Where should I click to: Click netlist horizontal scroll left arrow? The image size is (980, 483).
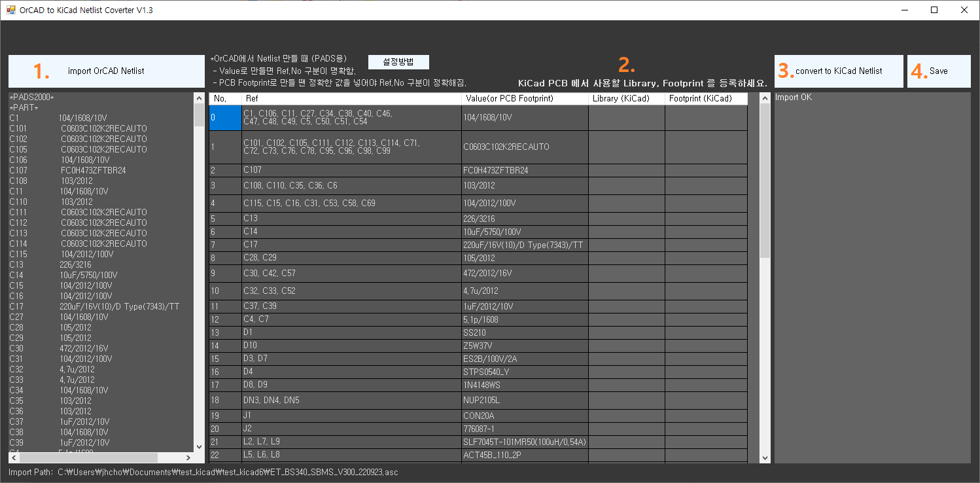(14, 458)
